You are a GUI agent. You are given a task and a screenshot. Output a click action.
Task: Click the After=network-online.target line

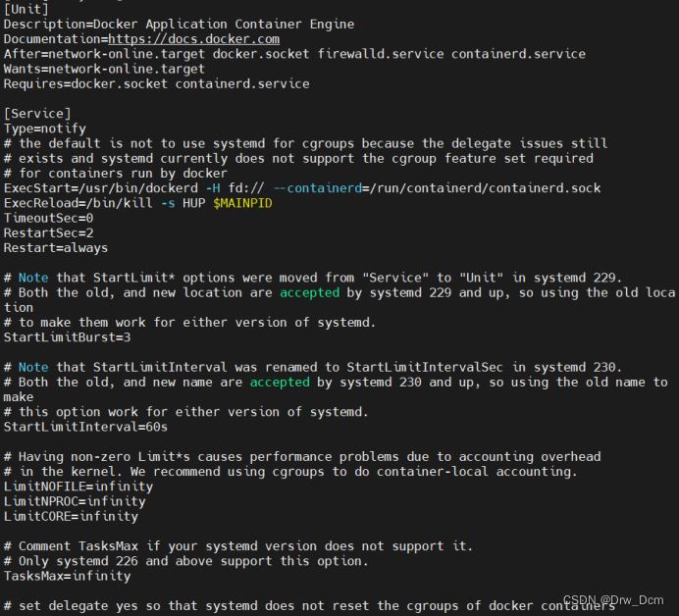tap(294, 54)
